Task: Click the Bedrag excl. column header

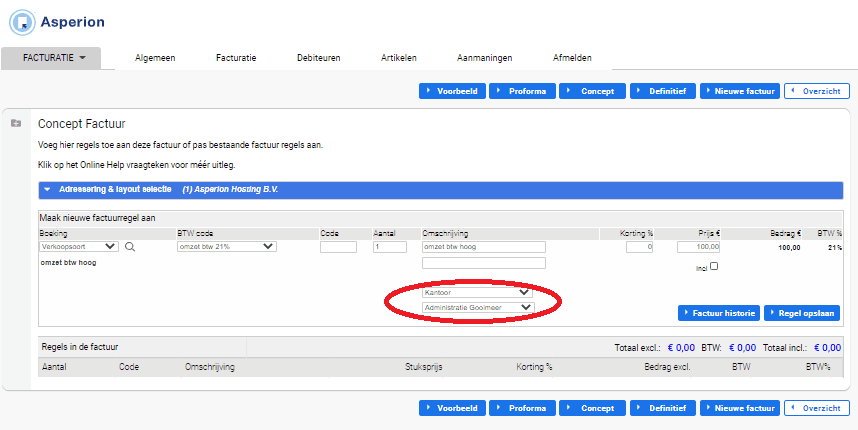Action: click(667, 367)
